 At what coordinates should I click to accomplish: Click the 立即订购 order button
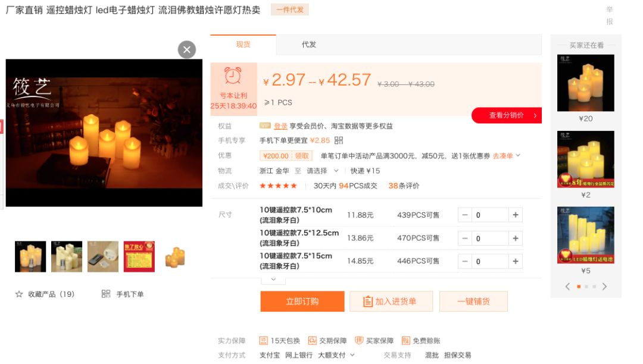tap(302, 302)
